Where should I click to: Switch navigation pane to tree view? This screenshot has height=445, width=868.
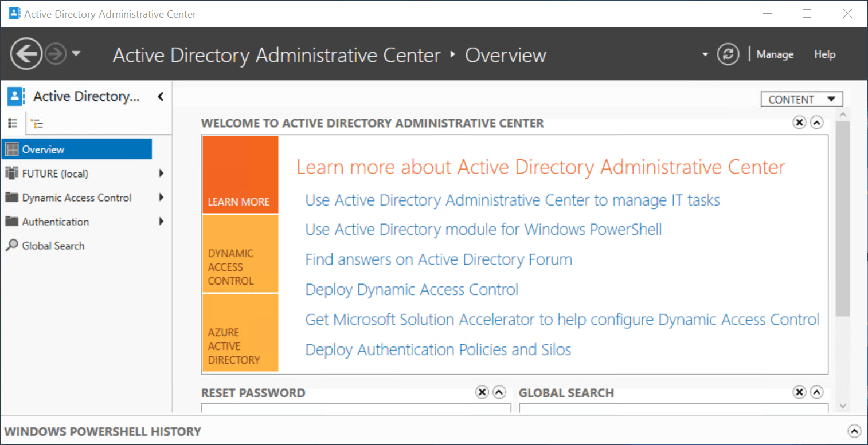(x=37, y=123)
